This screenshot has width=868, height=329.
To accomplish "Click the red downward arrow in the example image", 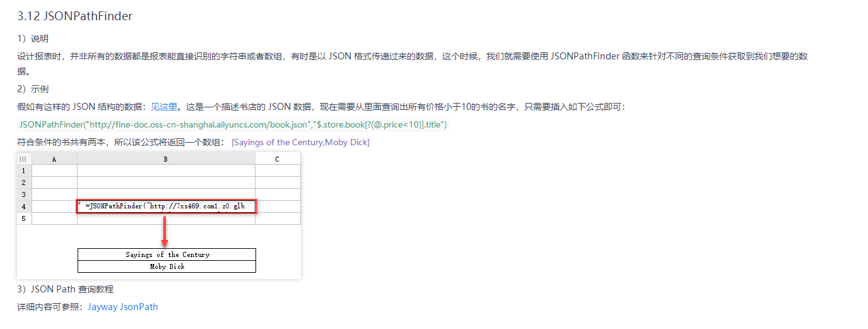I will click(x=165, y=231).
